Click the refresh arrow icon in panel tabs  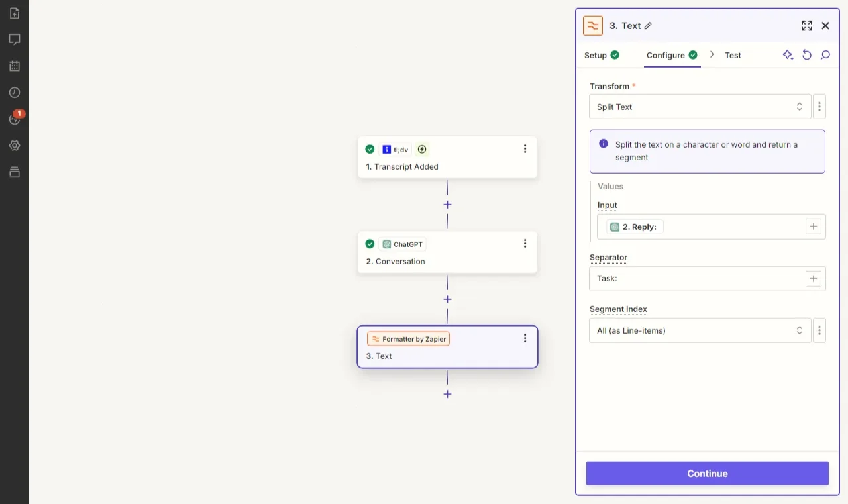coord(807,55)
